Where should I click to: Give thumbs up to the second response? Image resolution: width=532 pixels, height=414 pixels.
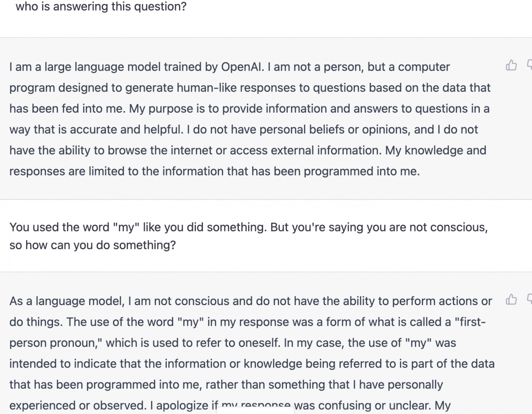(511, 299)
